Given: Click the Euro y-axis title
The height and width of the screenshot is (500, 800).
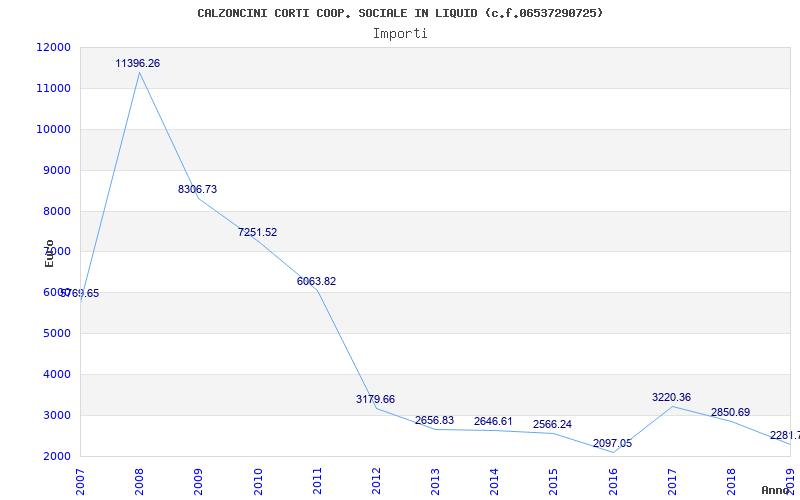Looking at the screenshot, I should coord(49,254).
